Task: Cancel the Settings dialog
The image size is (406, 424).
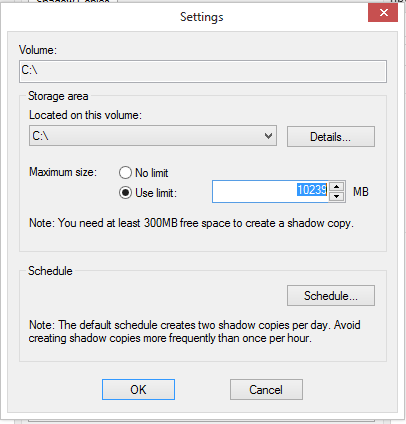Action: [266, 389]
